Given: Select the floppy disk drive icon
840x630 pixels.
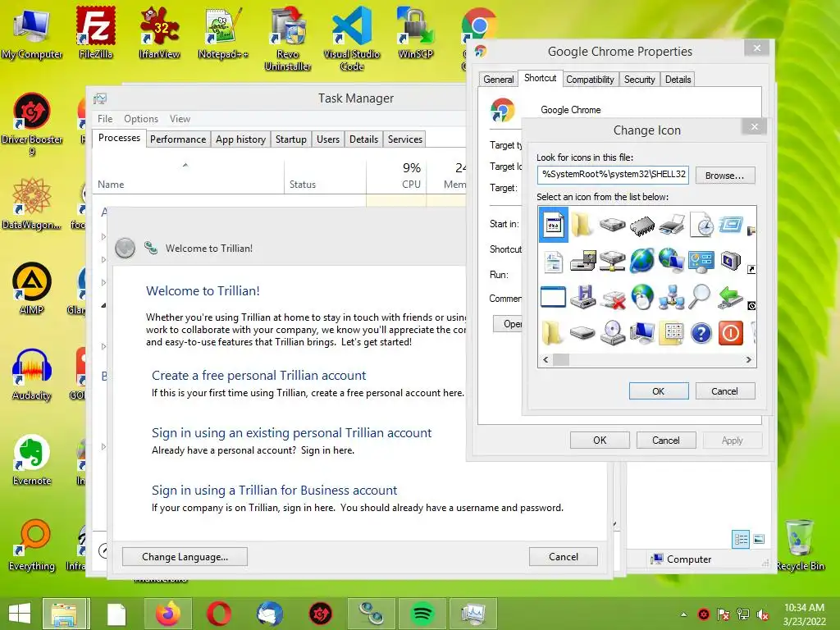Looking at the screenshot, I should (583, 297).
